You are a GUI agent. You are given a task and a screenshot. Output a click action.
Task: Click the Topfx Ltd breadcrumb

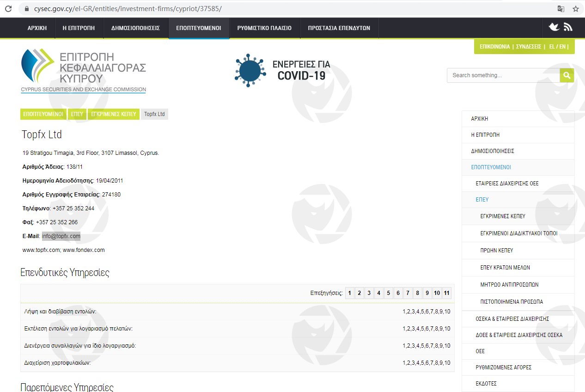tap(154, 114)
